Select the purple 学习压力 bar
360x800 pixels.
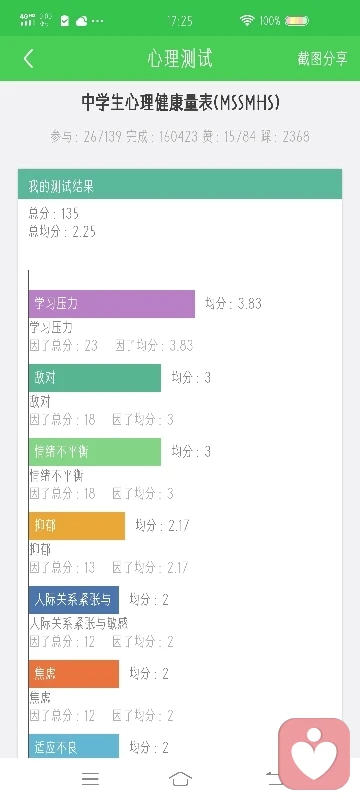(112, 304)
